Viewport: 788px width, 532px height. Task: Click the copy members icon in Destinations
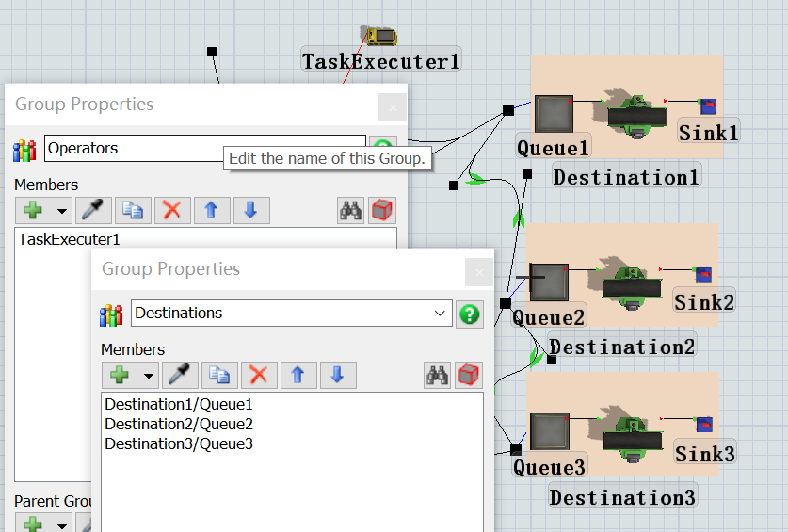219,375
